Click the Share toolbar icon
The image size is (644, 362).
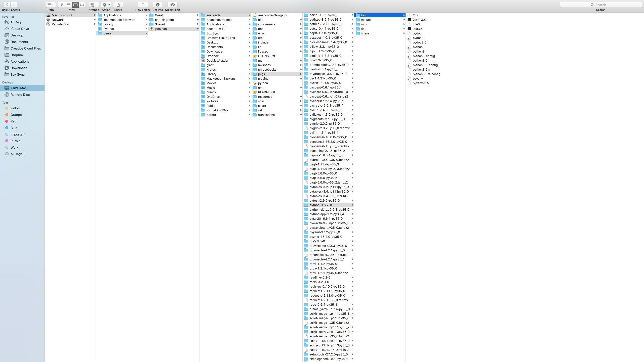pos(118,5)
